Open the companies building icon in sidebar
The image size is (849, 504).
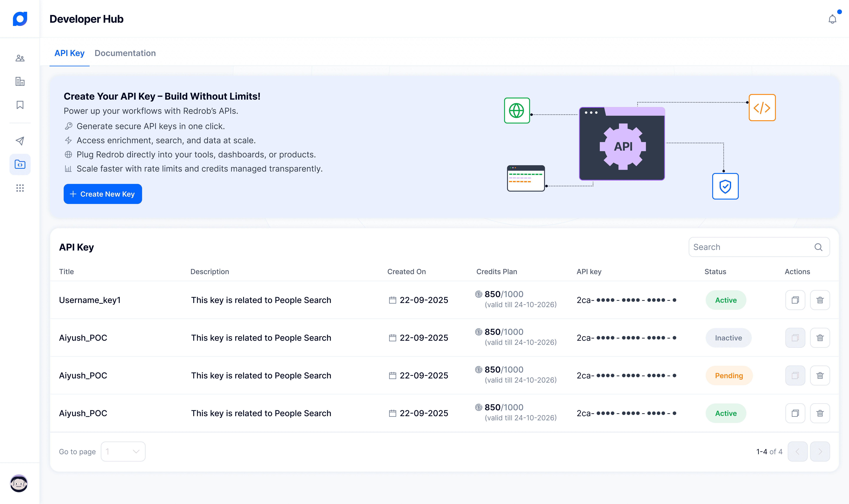coord(20,81)
